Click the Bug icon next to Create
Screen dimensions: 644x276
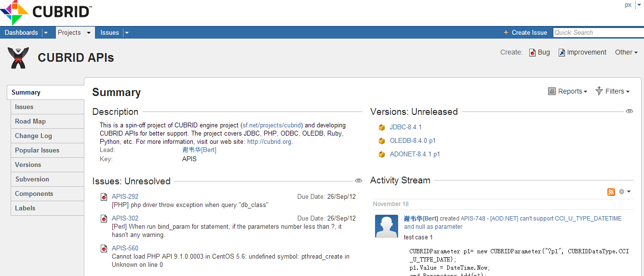pos(533,53)
